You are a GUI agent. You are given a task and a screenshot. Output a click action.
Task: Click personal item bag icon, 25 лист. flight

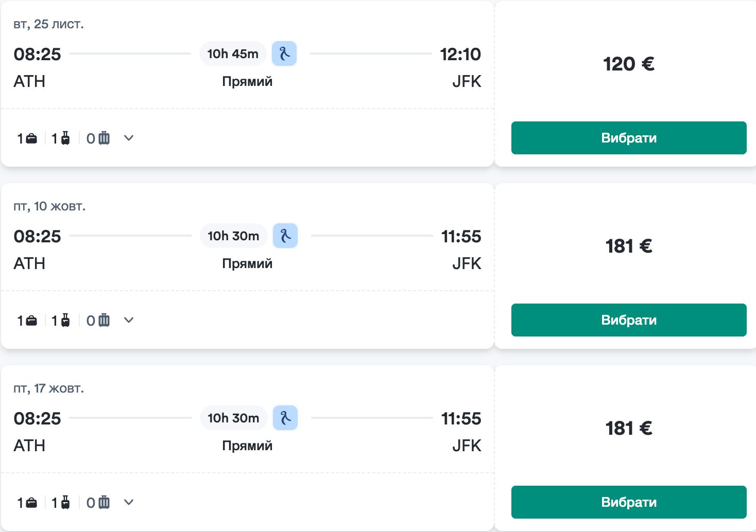[31, 138]
